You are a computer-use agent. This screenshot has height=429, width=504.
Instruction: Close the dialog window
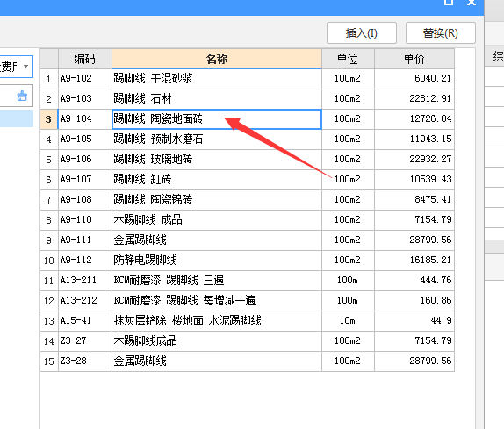[472, 3]
